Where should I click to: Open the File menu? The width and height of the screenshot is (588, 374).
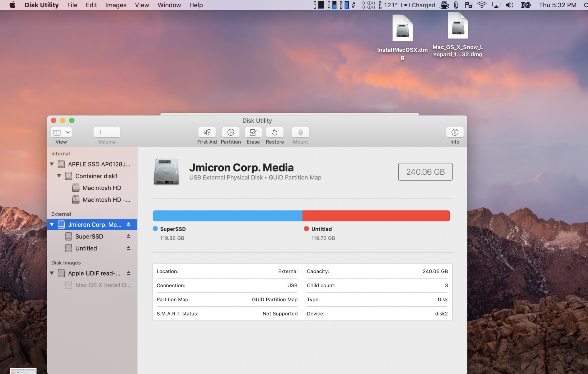[72, 5]
